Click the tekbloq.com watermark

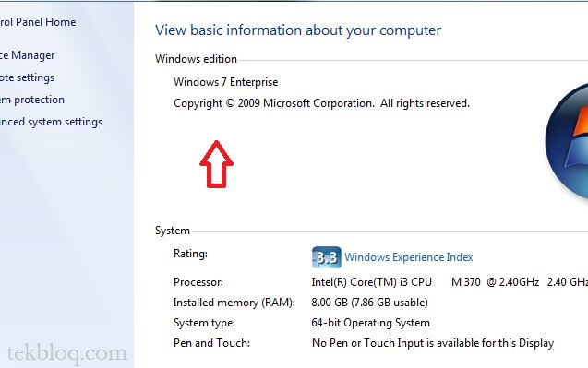tap(67, 354)
